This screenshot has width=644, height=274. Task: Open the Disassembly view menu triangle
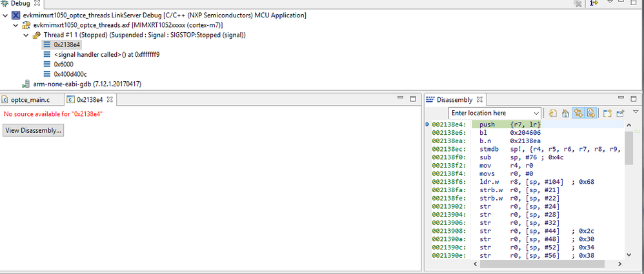point(636,112)
